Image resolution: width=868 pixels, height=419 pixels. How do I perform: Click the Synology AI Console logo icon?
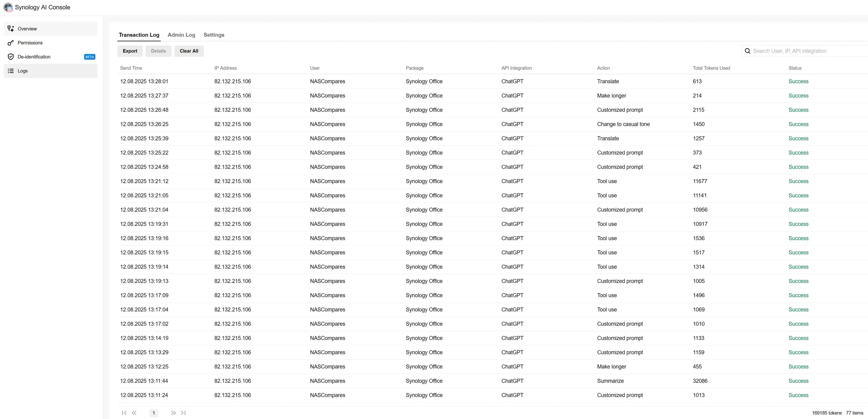(x=8, y=7)
